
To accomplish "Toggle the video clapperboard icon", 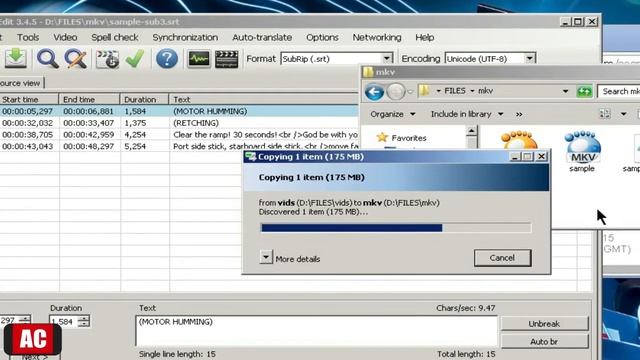I will [227, 59].
